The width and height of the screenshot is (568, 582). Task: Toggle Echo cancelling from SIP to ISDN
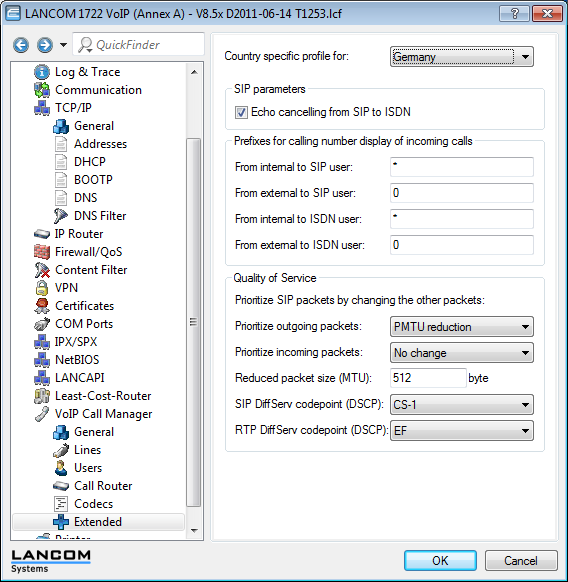pos(241,112)
